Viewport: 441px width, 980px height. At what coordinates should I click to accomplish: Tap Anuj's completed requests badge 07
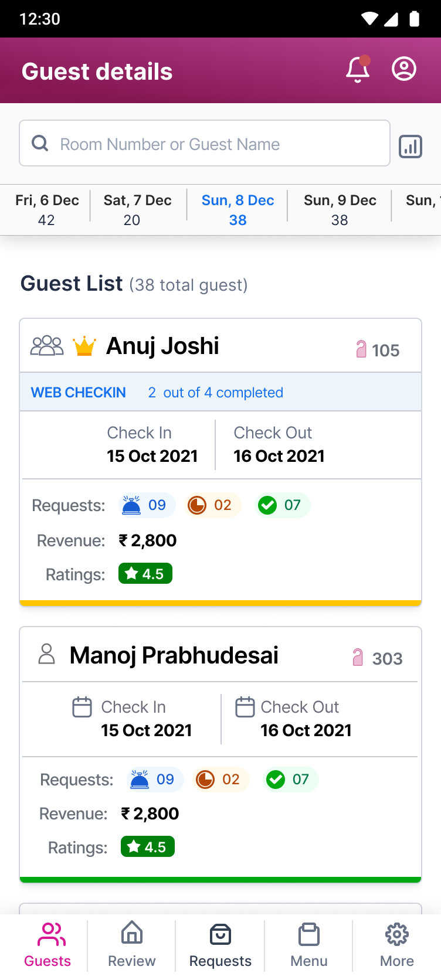pyautogui.click(x=283, y=505)
